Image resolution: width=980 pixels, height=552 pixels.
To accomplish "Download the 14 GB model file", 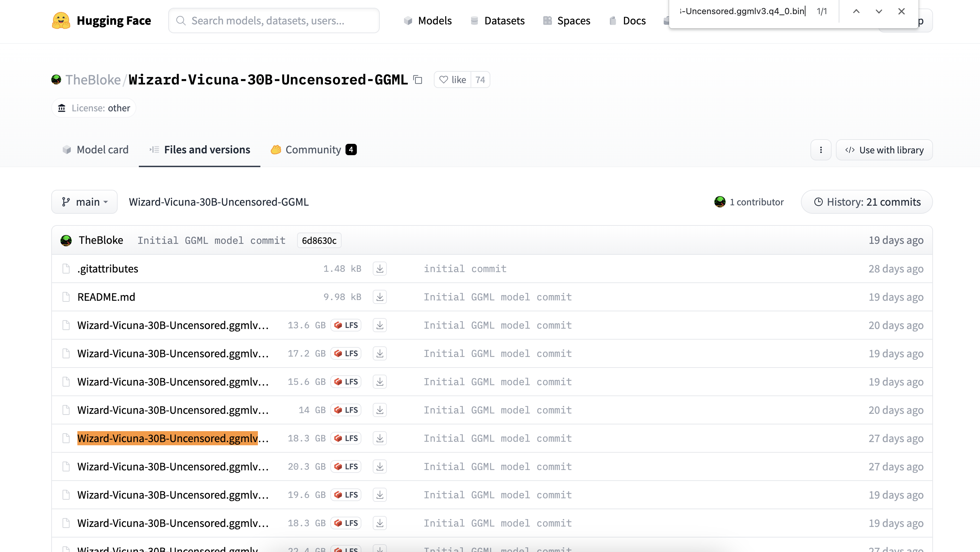I will tap(380, 410).
